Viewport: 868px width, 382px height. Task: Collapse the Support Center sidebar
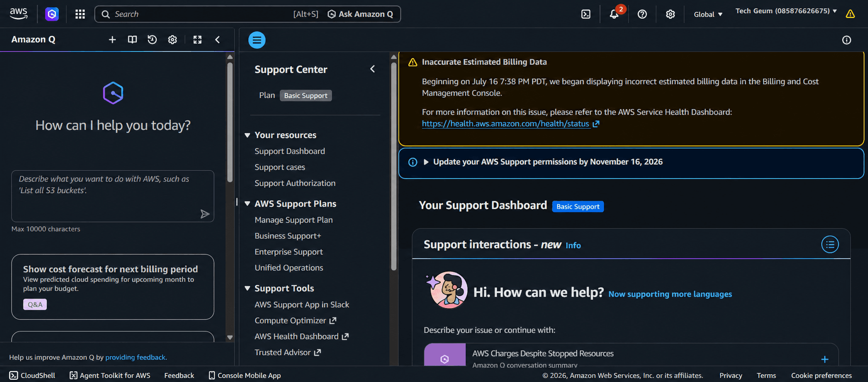click(372, 69)
